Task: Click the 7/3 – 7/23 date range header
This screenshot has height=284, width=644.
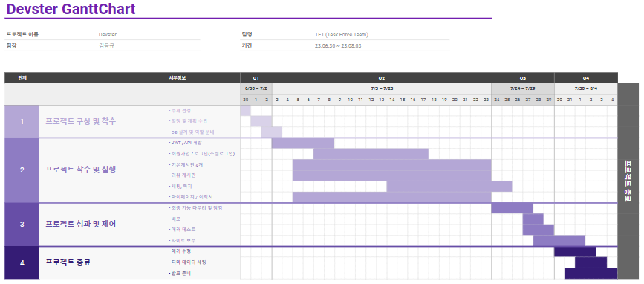Action: pyautogui.click(x=382, y=88)
